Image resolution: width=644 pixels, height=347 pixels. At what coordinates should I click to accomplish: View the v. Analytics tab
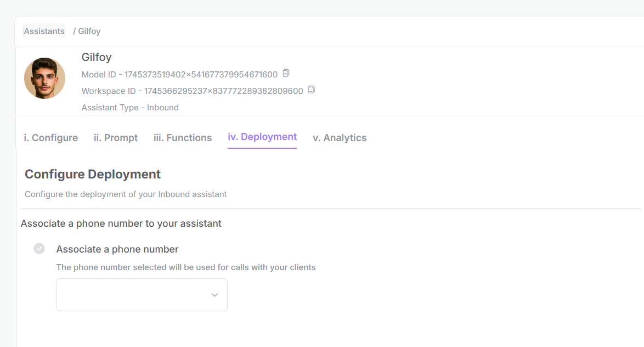(x=340, y=138)
